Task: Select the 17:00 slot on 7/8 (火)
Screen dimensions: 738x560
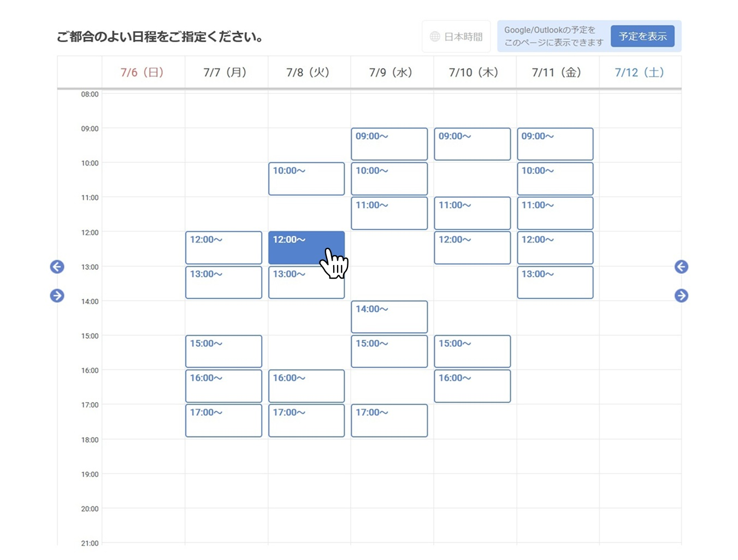Action: click(306, 420)
